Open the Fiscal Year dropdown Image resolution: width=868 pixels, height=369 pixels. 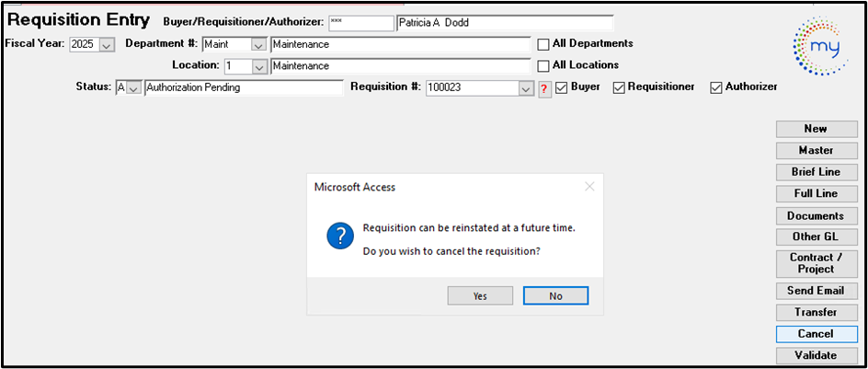[x=107, y=44]
